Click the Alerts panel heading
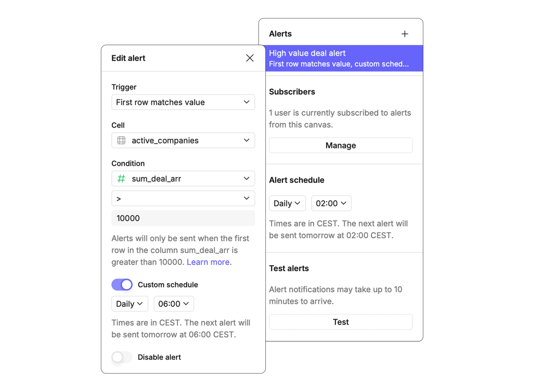This screenshot has width=541, height=392. pos(280,34)
